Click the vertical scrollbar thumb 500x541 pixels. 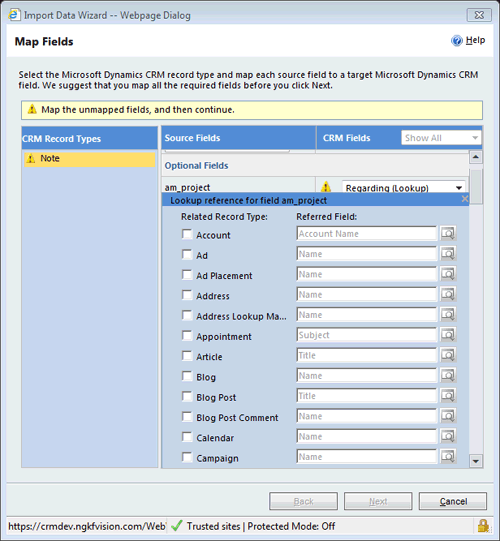pyautogui.click(x=476, y=186)
